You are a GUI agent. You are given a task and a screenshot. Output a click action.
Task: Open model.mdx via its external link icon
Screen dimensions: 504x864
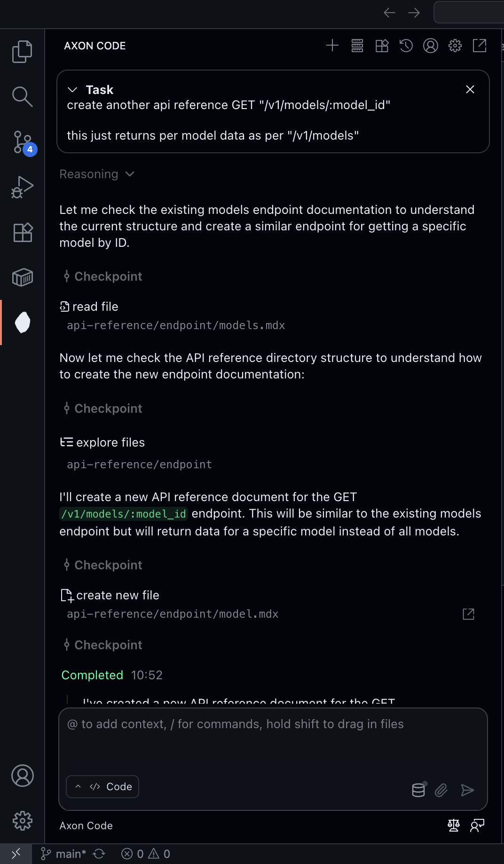pos(468,614)
